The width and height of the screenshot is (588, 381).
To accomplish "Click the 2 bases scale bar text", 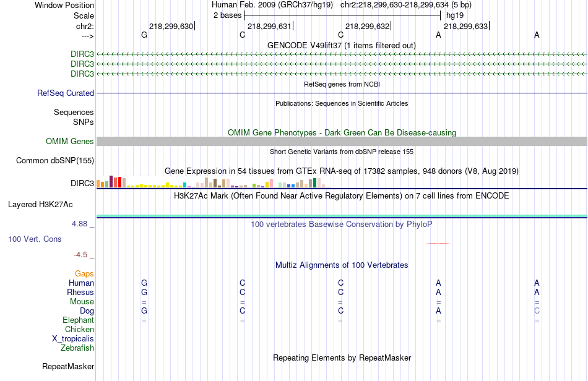I will [x=227, y=15].
